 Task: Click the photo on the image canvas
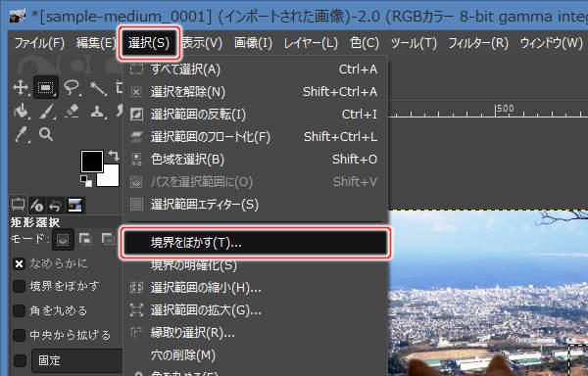[488, 293]
